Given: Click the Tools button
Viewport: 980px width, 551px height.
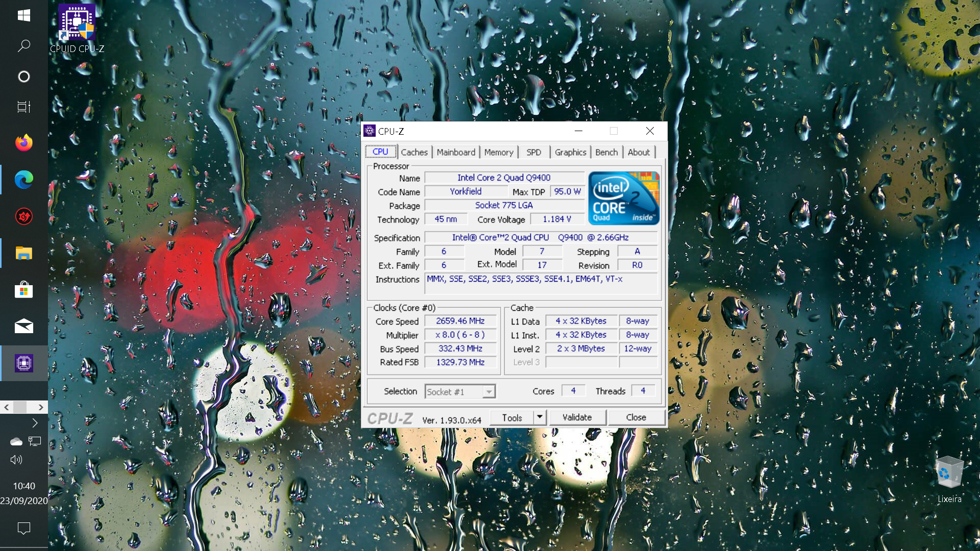Looking at the screenshot, I should [512, 417].
